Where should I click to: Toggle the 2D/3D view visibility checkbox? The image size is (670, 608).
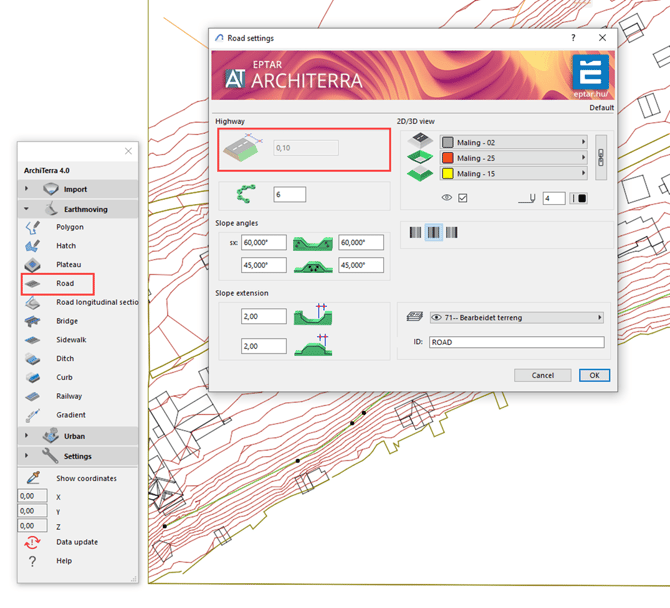462,199
